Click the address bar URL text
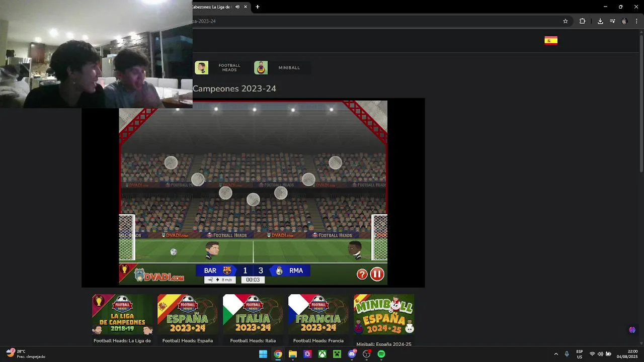The height and width of the screenshot is (362, 644). click(x=204, y=21)
